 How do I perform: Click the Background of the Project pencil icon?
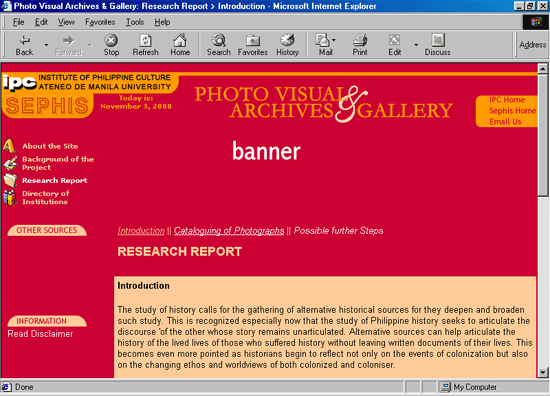(10, 163)
